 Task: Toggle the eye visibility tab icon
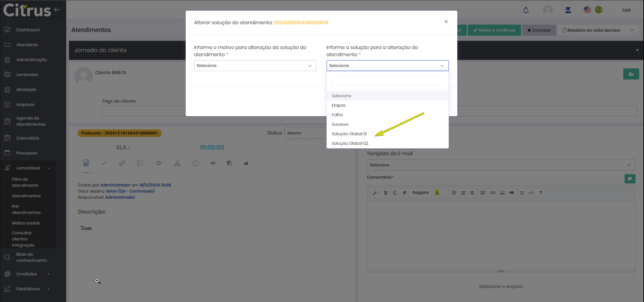coord(159,163)
